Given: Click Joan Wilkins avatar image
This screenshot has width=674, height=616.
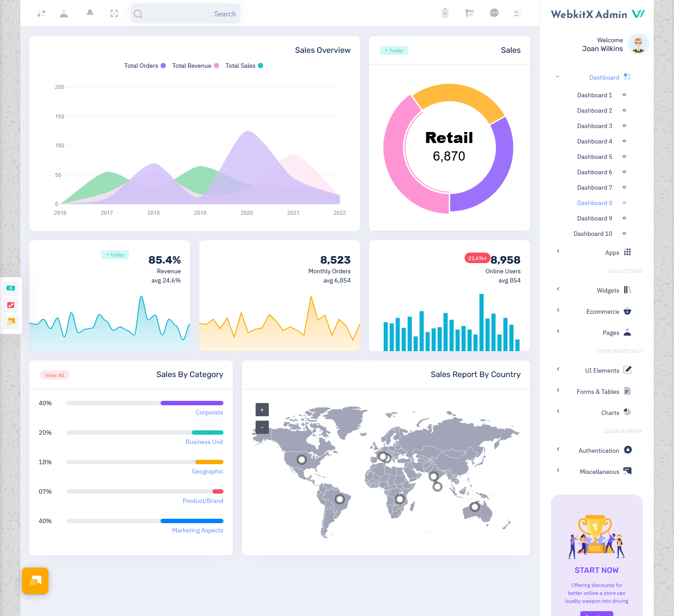Looking at the screenshot, I should pyautogui.click(x=638, y=44).
